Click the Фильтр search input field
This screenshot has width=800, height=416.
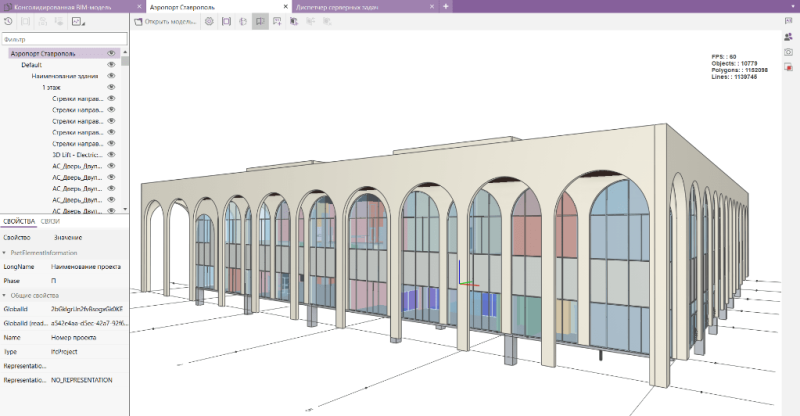click(x=62, y=40)
